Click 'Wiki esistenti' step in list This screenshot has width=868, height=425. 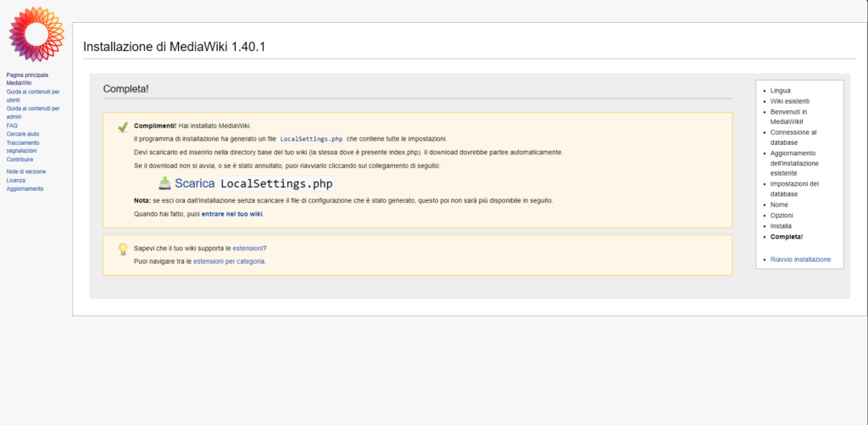(790, 102)
